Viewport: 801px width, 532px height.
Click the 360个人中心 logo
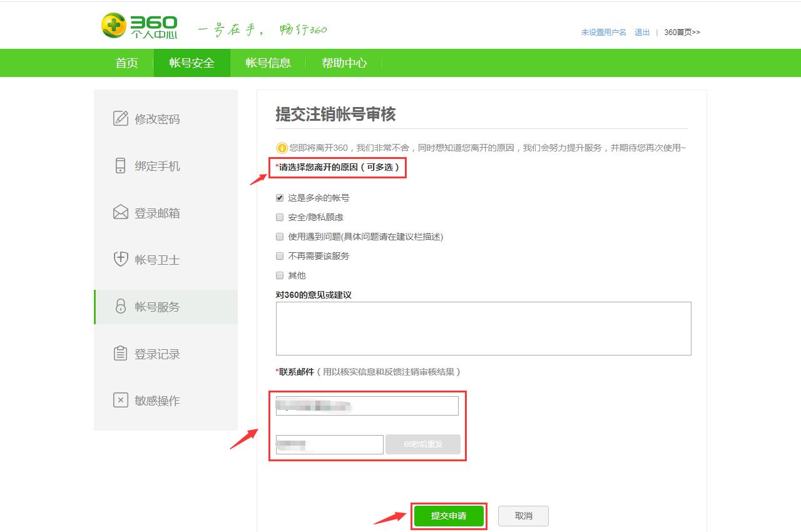click(x=139, y=25)
